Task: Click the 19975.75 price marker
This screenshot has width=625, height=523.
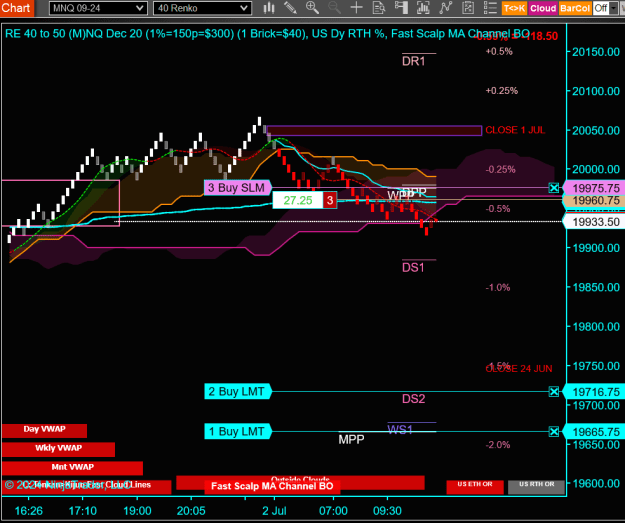Action: tap(595, 188)
